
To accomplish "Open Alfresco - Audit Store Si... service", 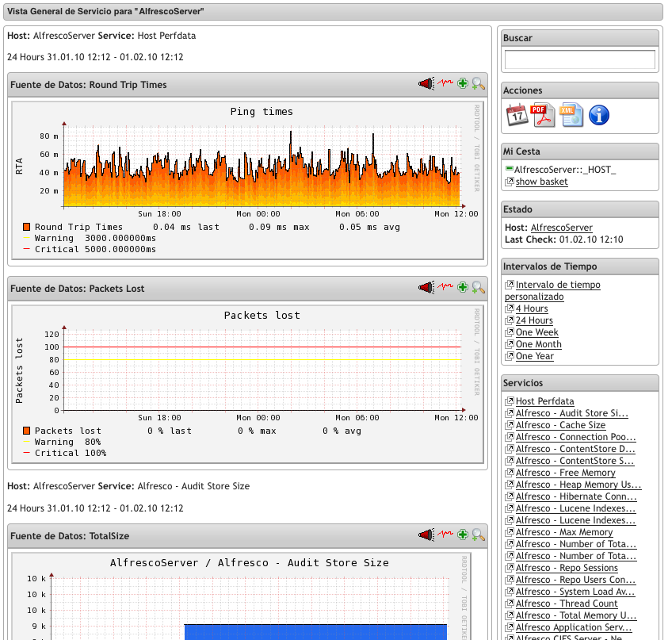I will (x=571, y=413).
